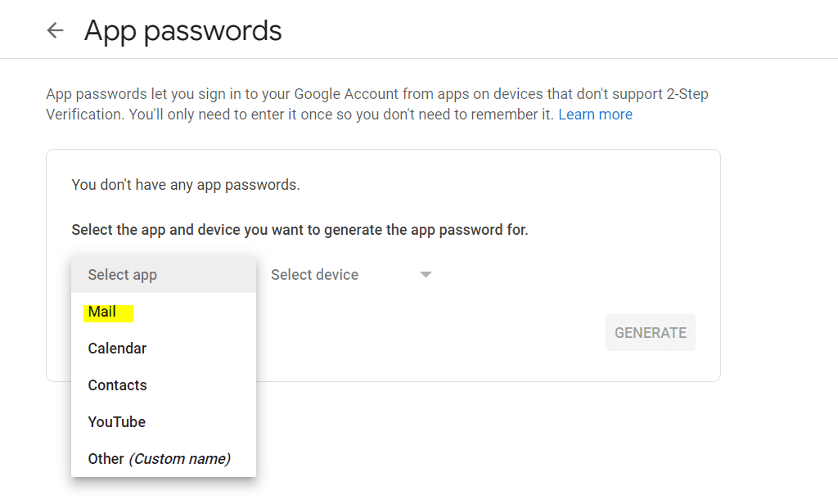Click the instruction text above the dropdowns
This screenshot has width=838, height=504.
pos(299,229)
